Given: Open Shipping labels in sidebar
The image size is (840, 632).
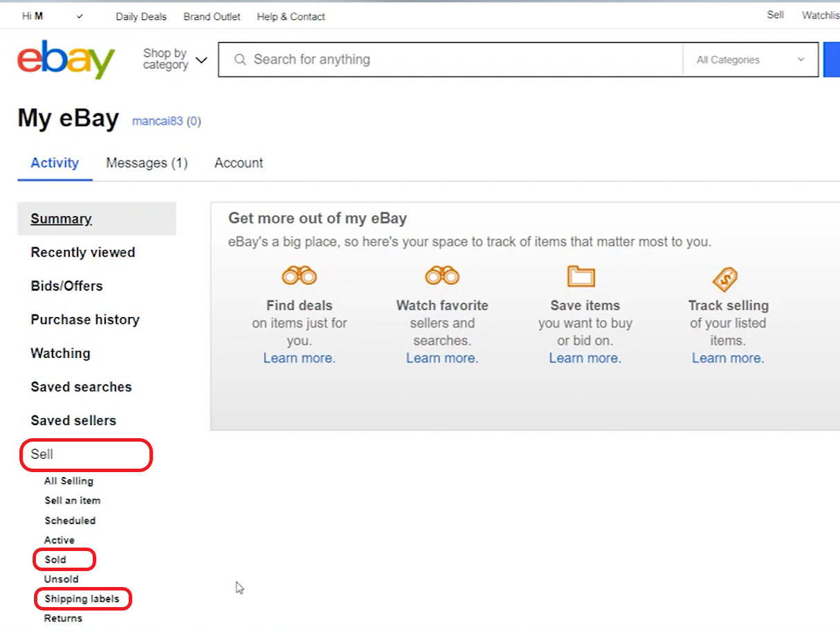Looking at the screenshot, I should 82,599.
